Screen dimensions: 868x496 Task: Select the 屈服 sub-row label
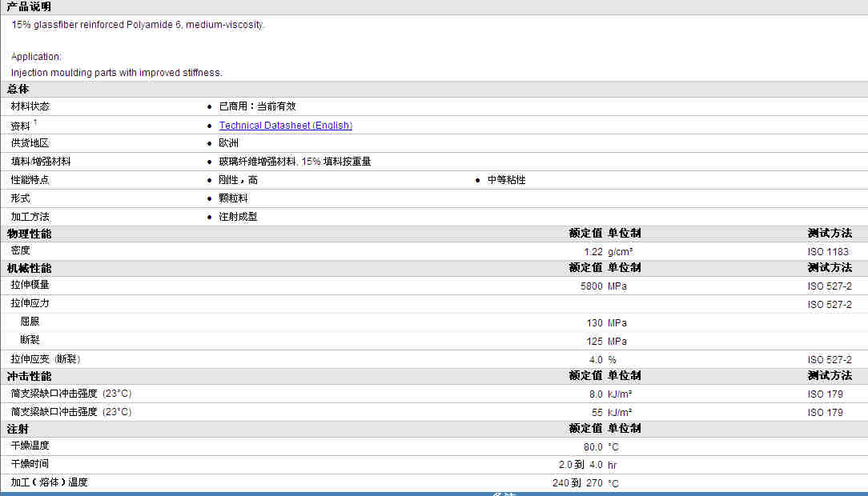30,322
